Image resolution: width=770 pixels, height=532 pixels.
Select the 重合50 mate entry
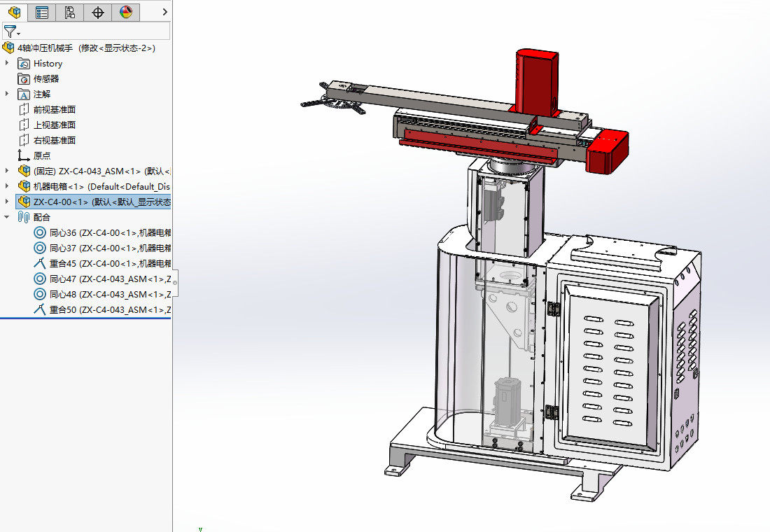click(110, 310)
